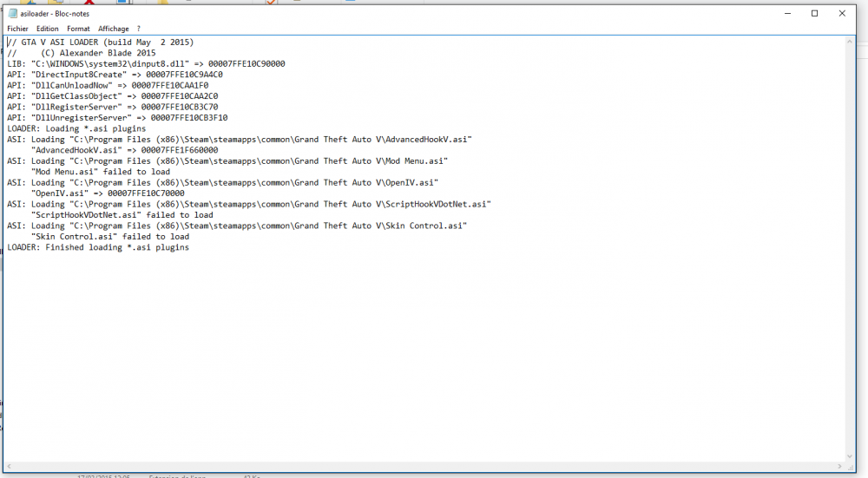This screenshot has width=868, height=478.
Task: Click the "DirectInput8Create" API line
Action: (x=115, y=75)
